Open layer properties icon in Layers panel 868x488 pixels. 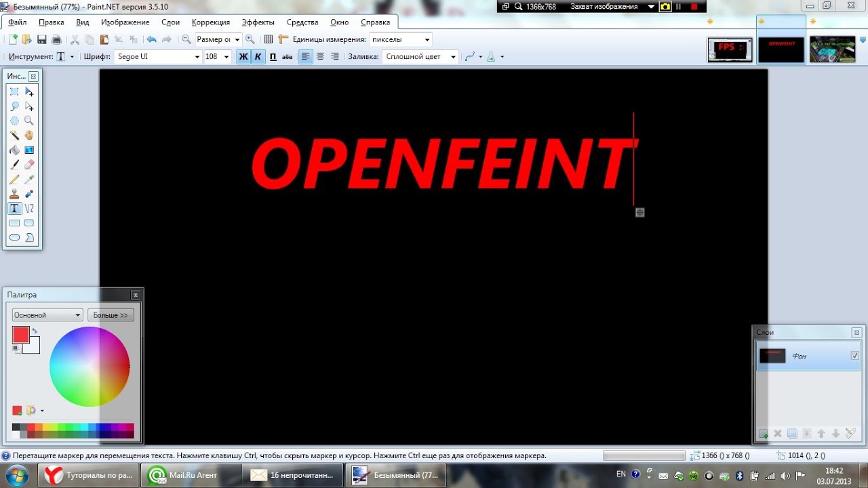pos(850,434)
